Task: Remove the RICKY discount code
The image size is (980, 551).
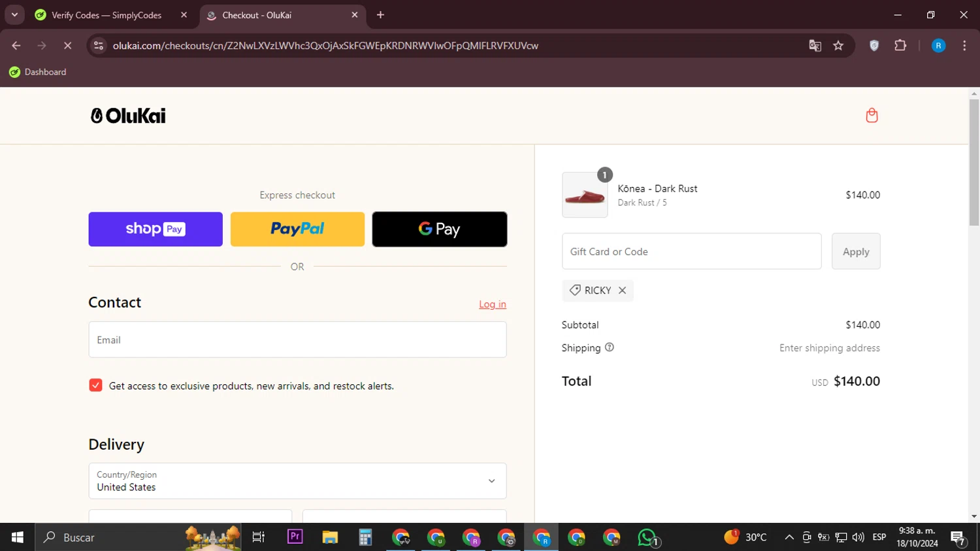Action: tap(622, 290)
